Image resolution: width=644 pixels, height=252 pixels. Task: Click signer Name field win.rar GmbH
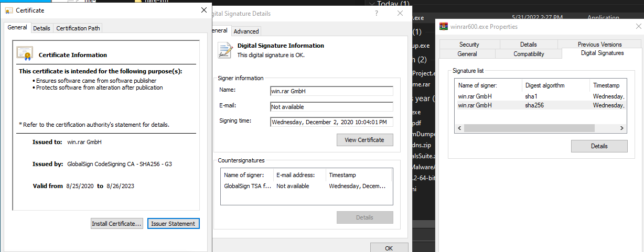coord(331,91)
